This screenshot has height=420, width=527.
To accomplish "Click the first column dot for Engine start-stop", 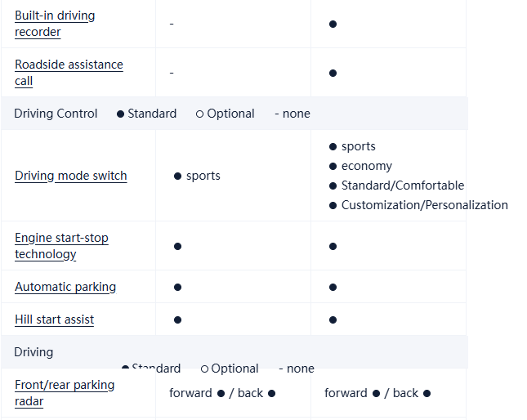I will pyautogui.click(x=177, y=246).
